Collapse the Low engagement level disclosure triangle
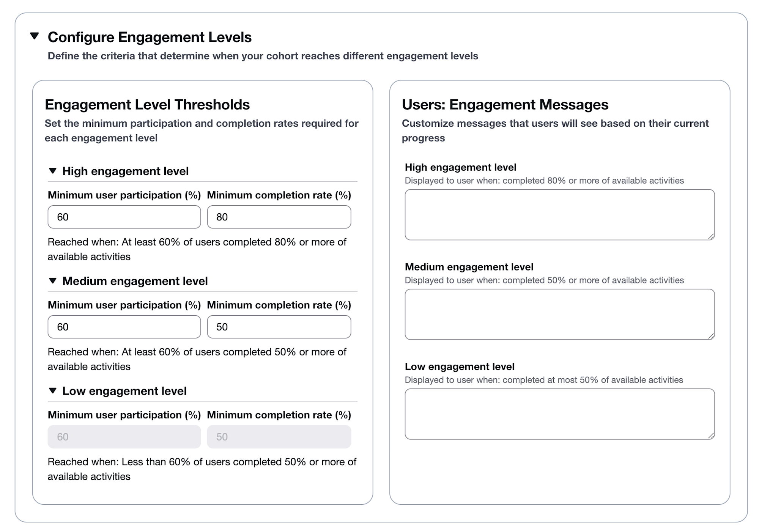759x532 pixels. pos(53,391)
